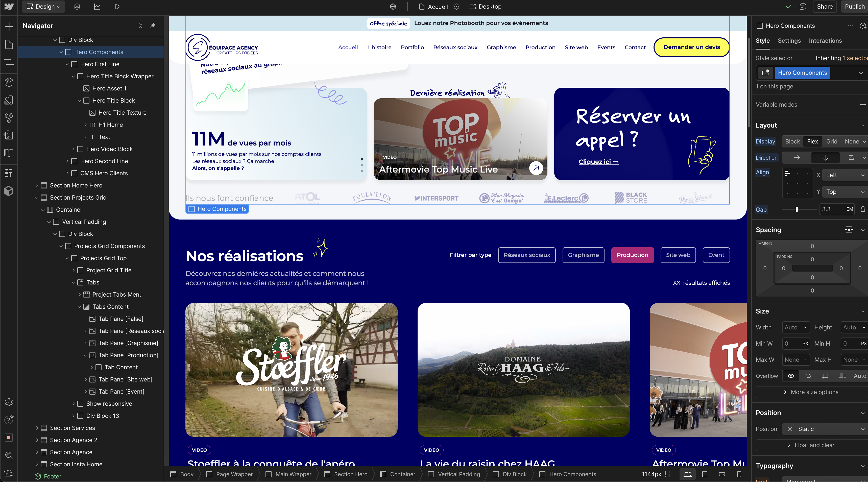The width and height of the screenshot is (868, 482).
Task: Collapse Section Projects Grid node
Action: tap(37, 198)
